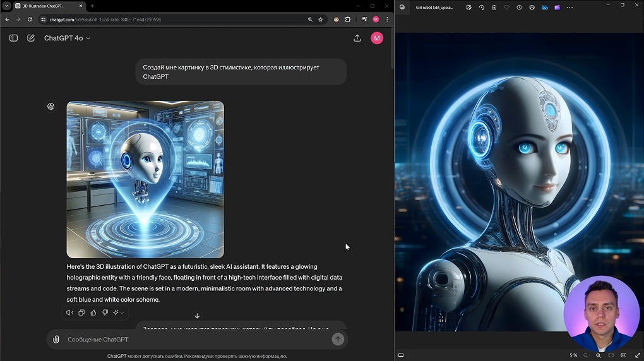Rotate the image in Photos
Image resolution: width=644 pixels, height=361 pixels.
[481, 8]
